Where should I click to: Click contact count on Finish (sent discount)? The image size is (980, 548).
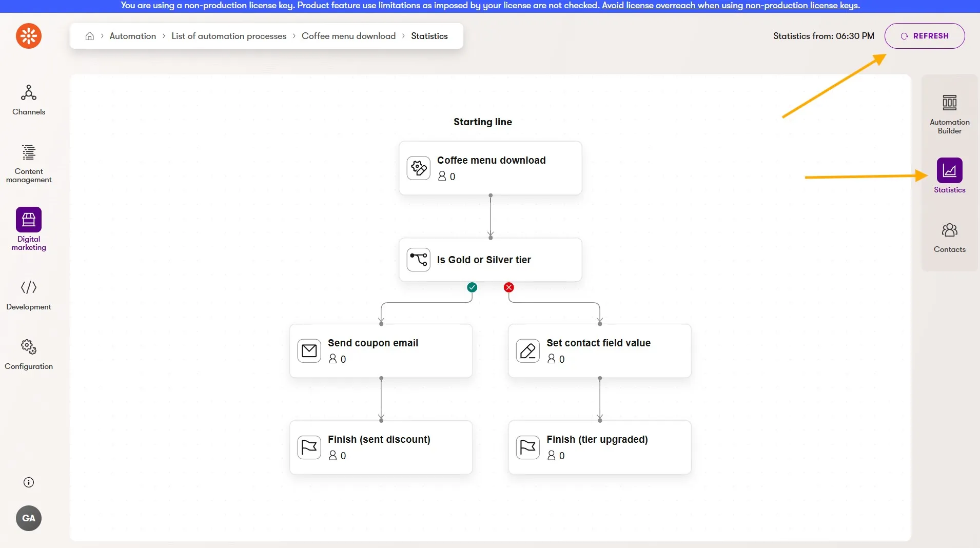click(x=337, y=456)
